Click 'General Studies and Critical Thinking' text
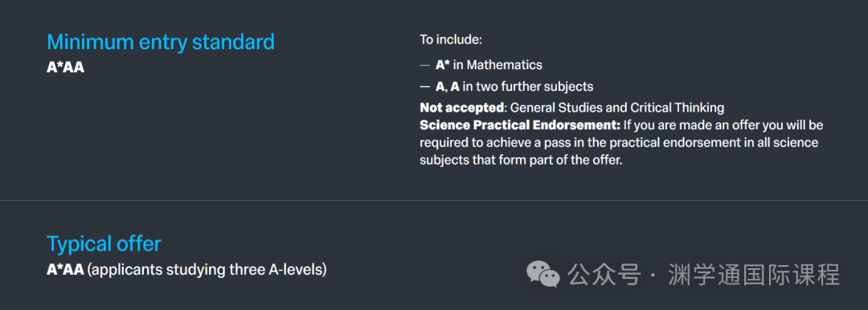Screen dimensions: 868x310 (617, 108)
